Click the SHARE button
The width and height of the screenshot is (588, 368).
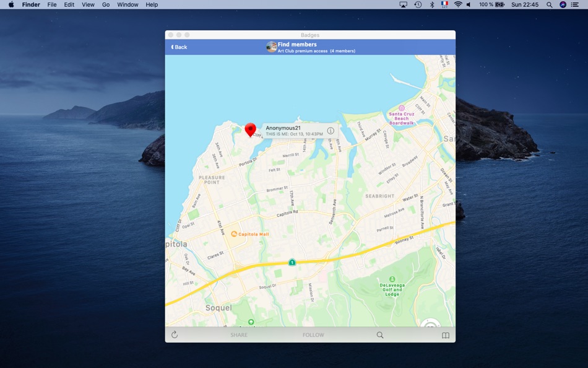pyautogui.click(x=239, y=335)
